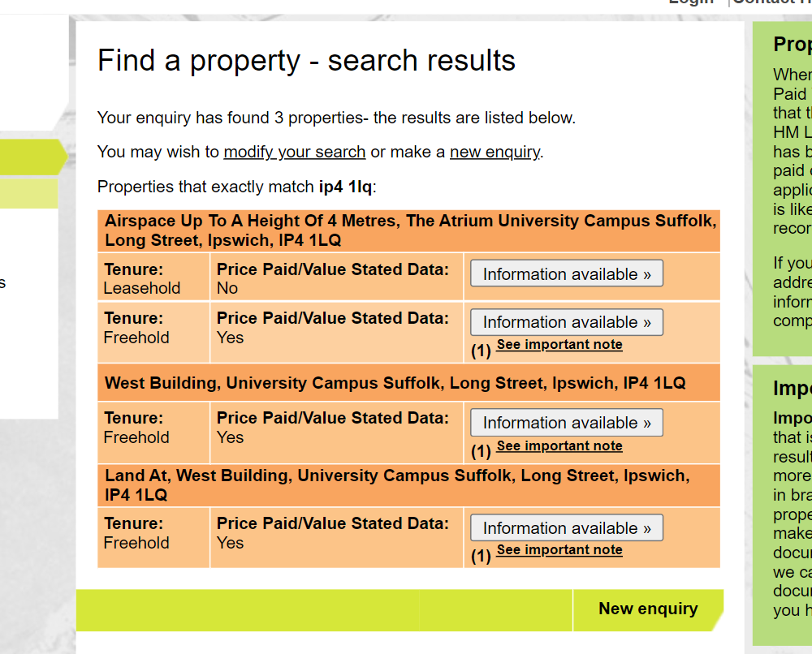Select the bright green highlighted sidebar item
This screenshot has width=812, height=654.
[x=30, y=157]
